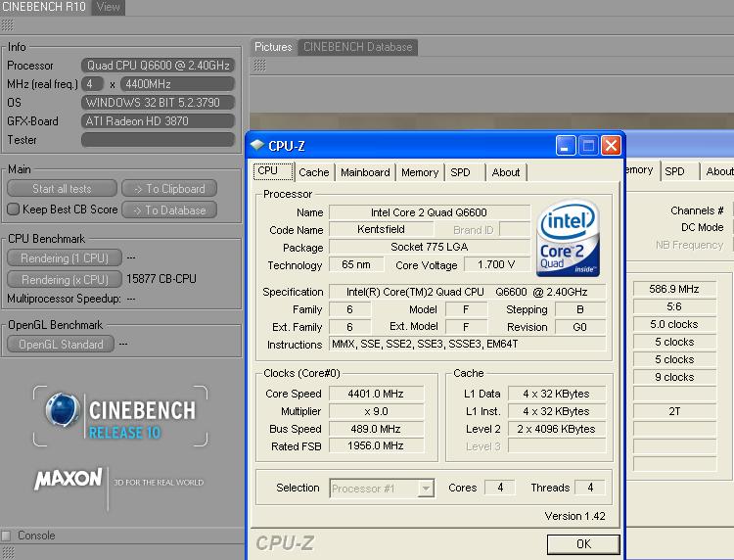Open the Memory tab in CPU-Z
The height and width of the screenshot is (560, 734).
pyautogui.click(x=420, y=172)
